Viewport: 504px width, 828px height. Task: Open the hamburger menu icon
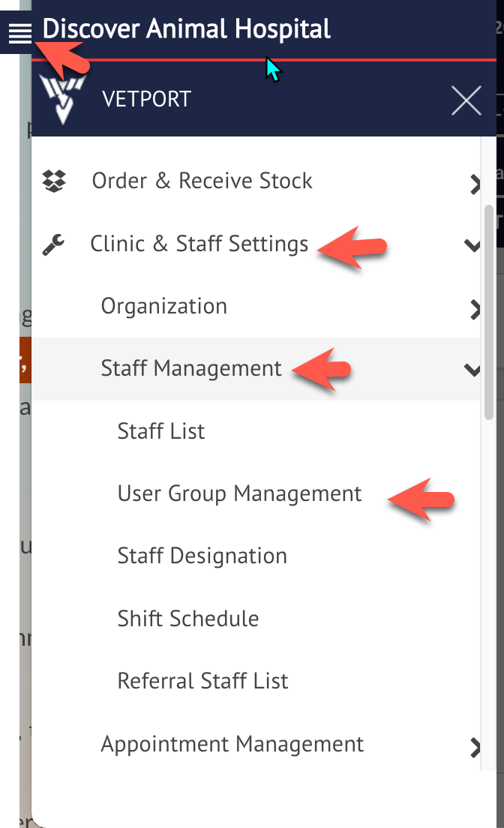[20, 33]
